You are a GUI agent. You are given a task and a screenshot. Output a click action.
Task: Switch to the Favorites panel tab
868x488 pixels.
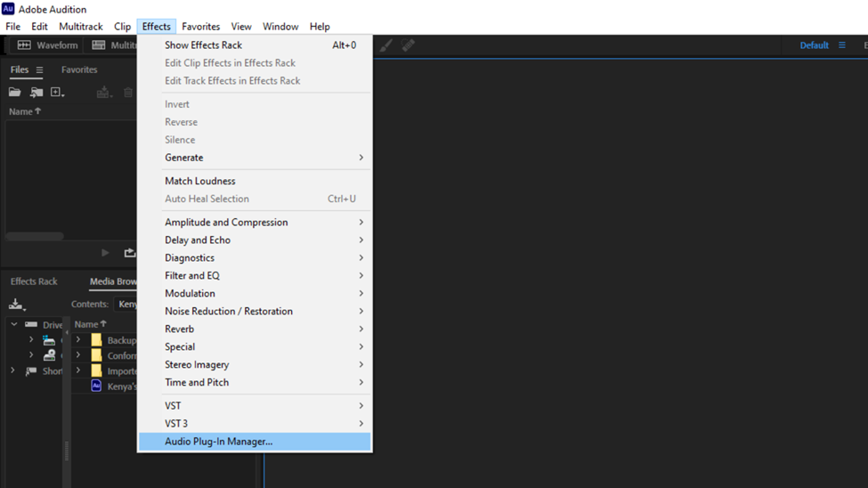(79, 69)
